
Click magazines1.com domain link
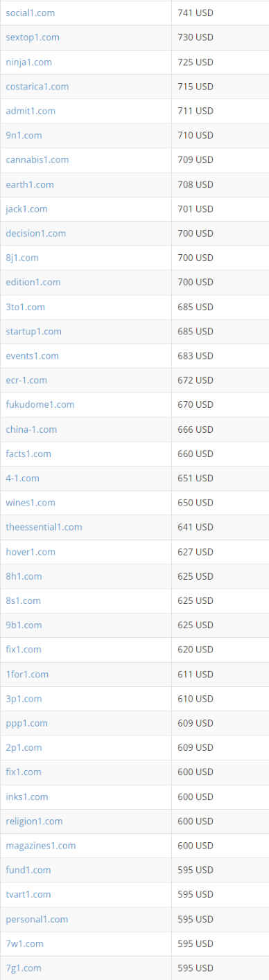tap(41, 846)
